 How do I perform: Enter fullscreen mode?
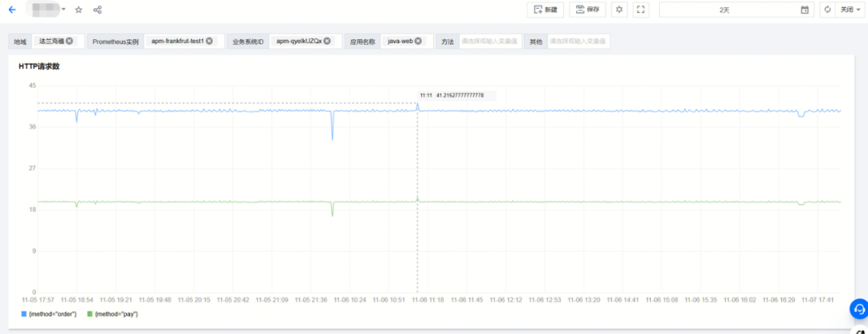coord(641,10)
